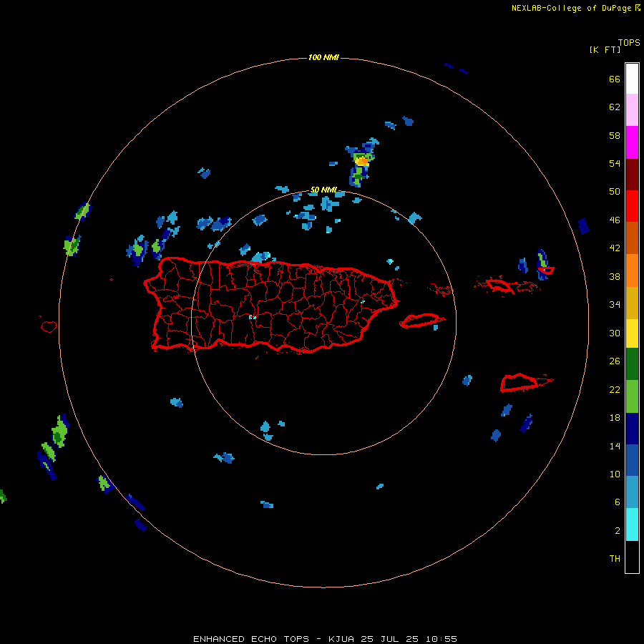Screen dimensions: 644x644
Task: Click the KJUA station identifier in caption
Action: click(x=342, y=639)
